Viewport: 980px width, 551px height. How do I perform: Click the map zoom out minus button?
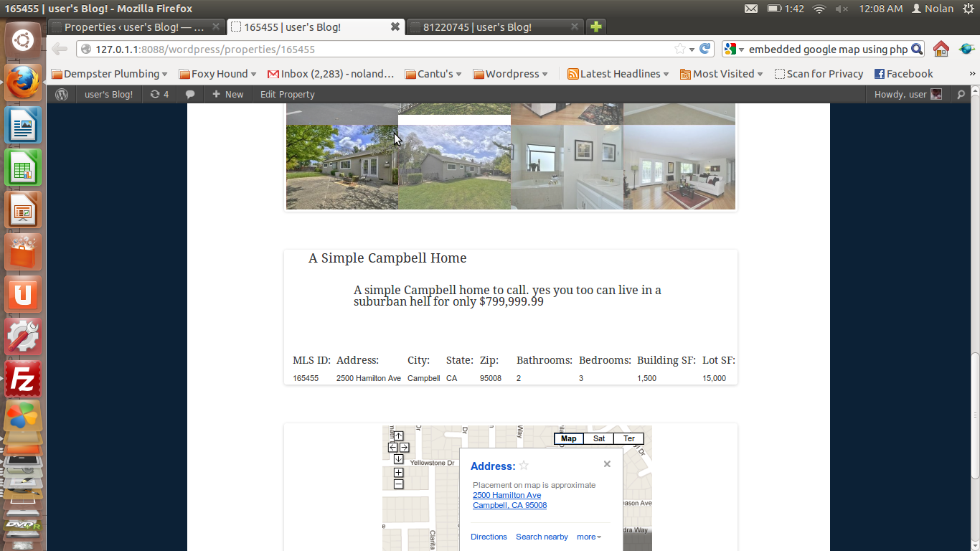point(399,484)
